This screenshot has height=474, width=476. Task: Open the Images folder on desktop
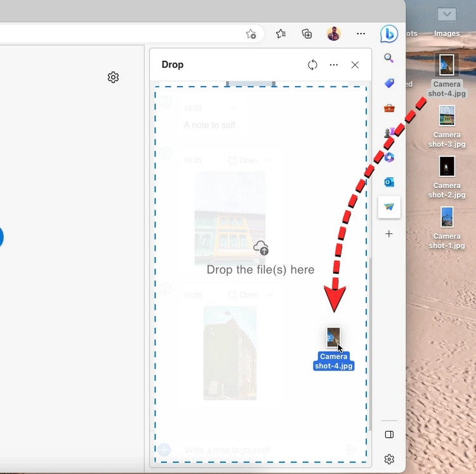click(x=447, y=22)
